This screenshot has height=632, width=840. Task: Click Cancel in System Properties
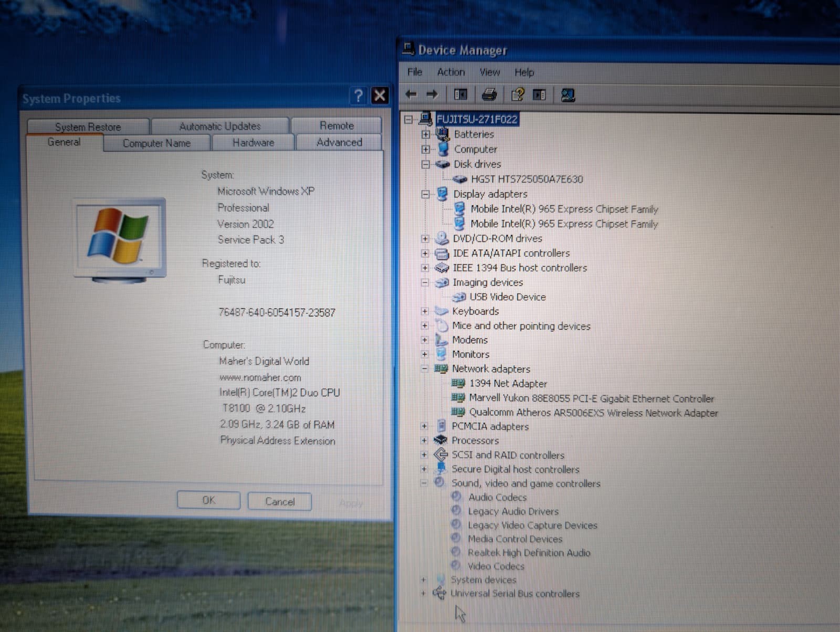pos(280,501)
